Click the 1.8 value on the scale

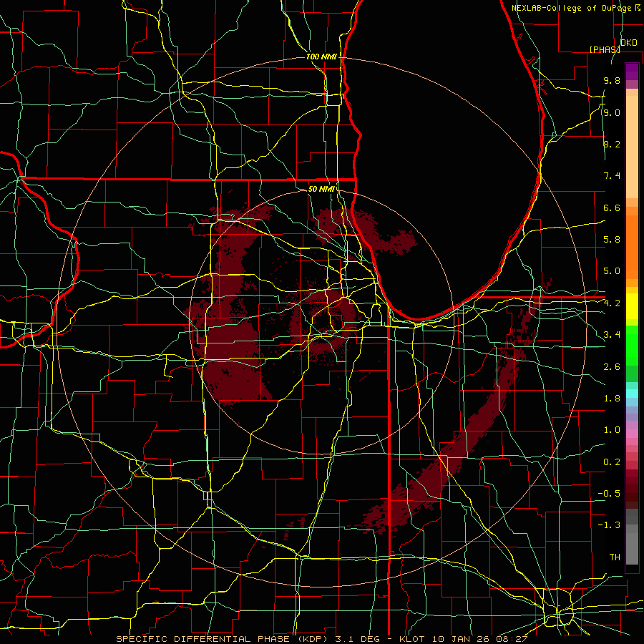click(612, 399)
